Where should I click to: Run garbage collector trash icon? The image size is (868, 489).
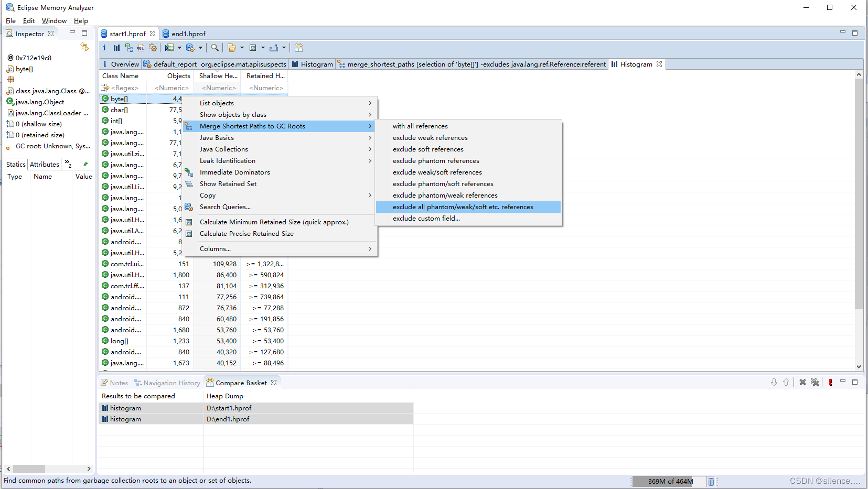tap(711, 481)
